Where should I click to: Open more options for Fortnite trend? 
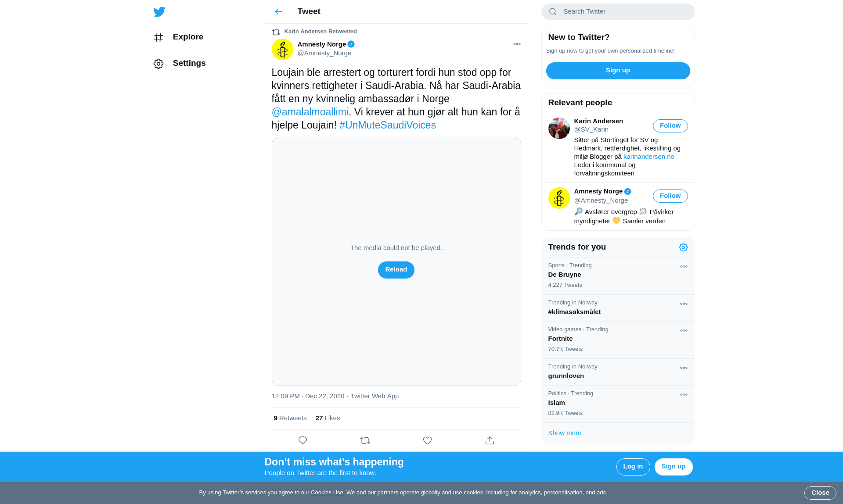(684, 331)
